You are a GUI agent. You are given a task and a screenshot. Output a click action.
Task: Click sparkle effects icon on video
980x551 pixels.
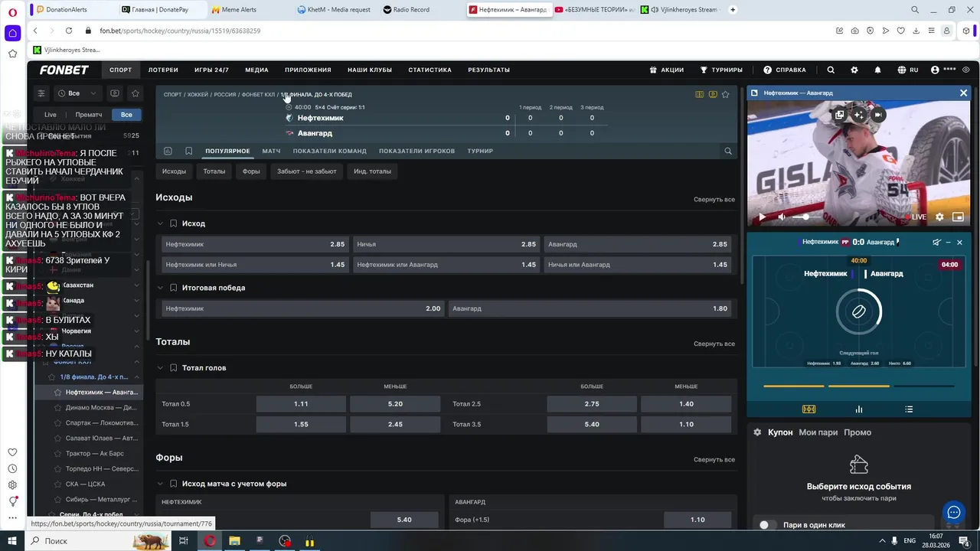pyautogui.click(x=859, y=115)
